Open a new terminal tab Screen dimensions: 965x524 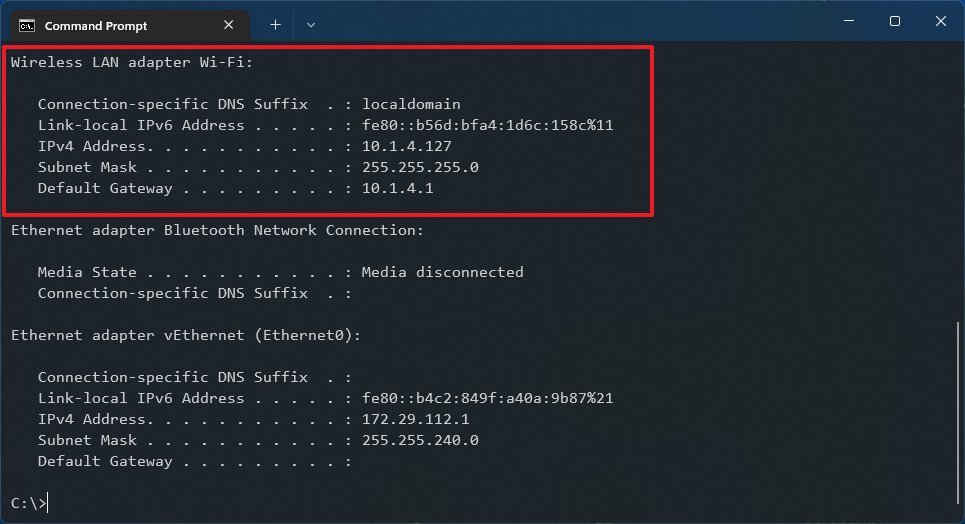coord(275,23)
